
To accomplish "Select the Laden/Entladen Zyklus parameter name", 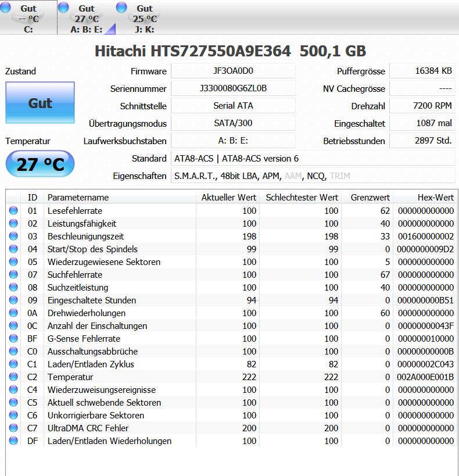I will [91, 364].
